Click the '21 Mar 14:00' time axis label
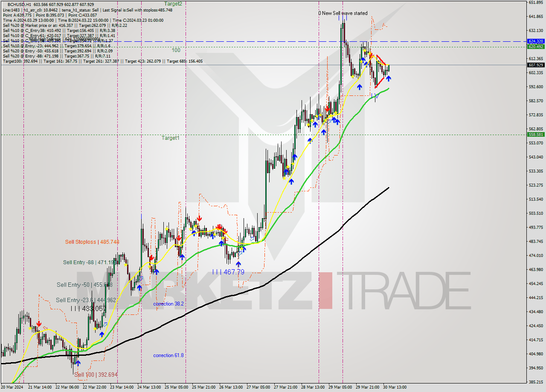546x392 pixels. 39,387
